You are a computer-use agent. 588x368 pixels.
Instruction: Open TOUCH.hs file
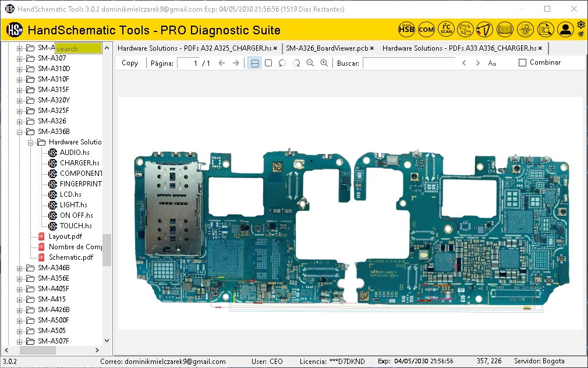[x=76, y=226]
